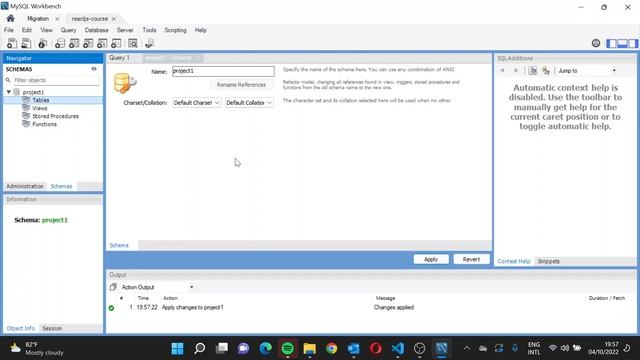The image size is (640, 360).
Task: Select the Functions tree node
Action: point(44,124)
